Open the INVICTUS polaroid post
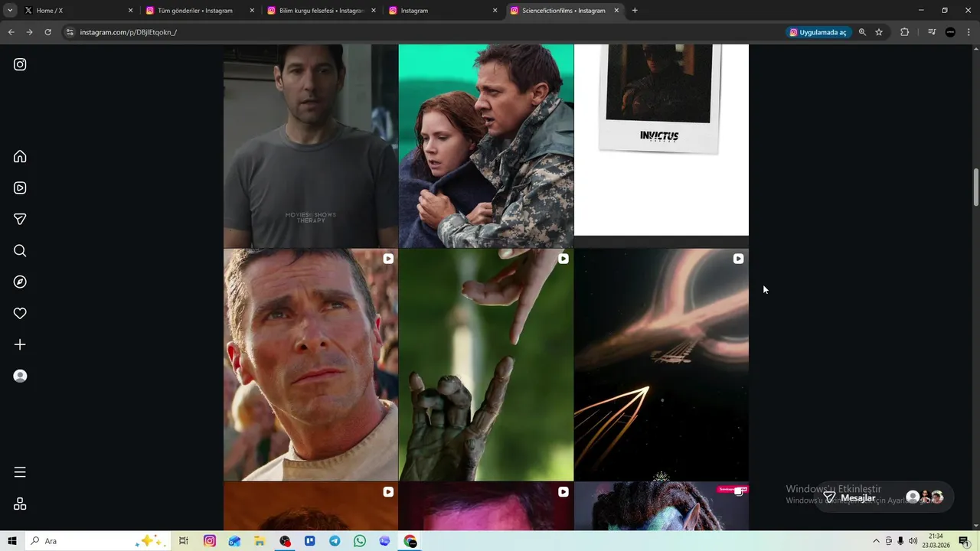Screen dimensions: 980x551 click(x=661, y=139)
